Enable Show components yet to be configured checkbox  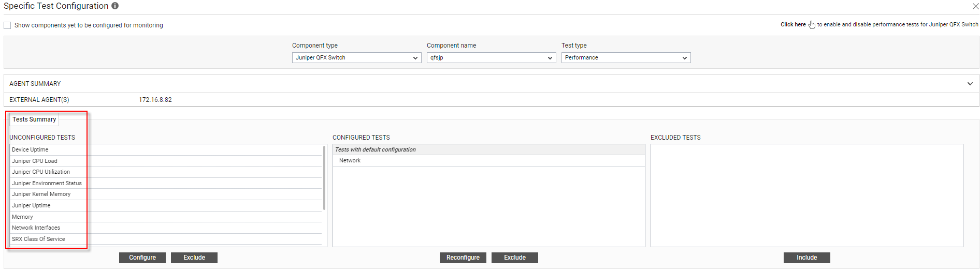(7, 25)
